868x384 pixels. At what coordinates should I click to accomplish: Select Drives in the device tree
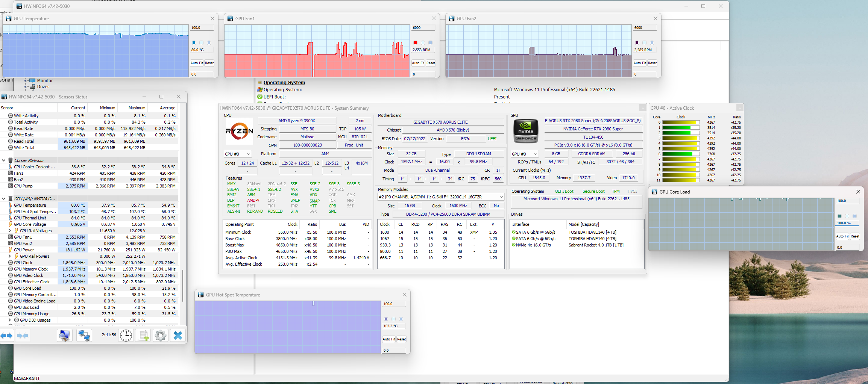coord(43,86)
